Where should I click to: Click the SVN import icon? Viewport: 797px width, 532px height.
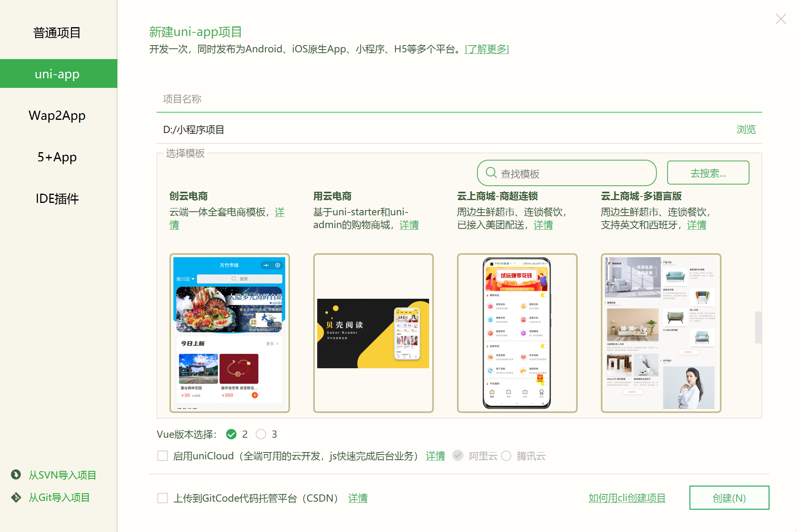click(16, 474)
